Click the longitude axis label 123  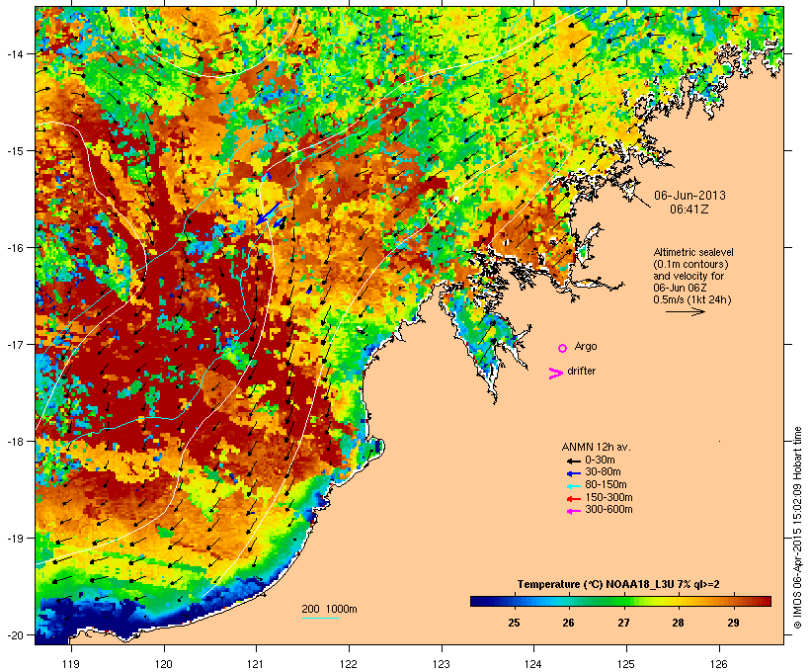442,664
